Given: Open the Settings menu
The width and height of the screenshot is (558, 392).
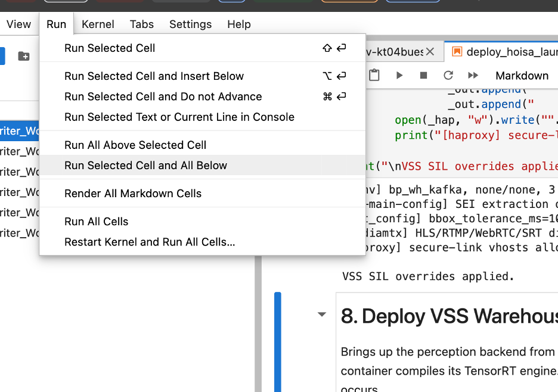Looking at the screenshot, I should [190, 24].
